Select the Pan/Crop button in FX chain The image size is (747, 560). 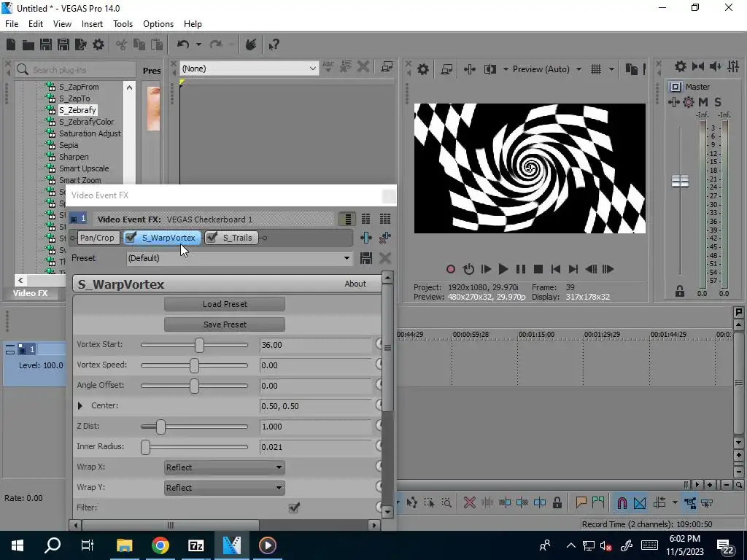click(x=97, y=238)
